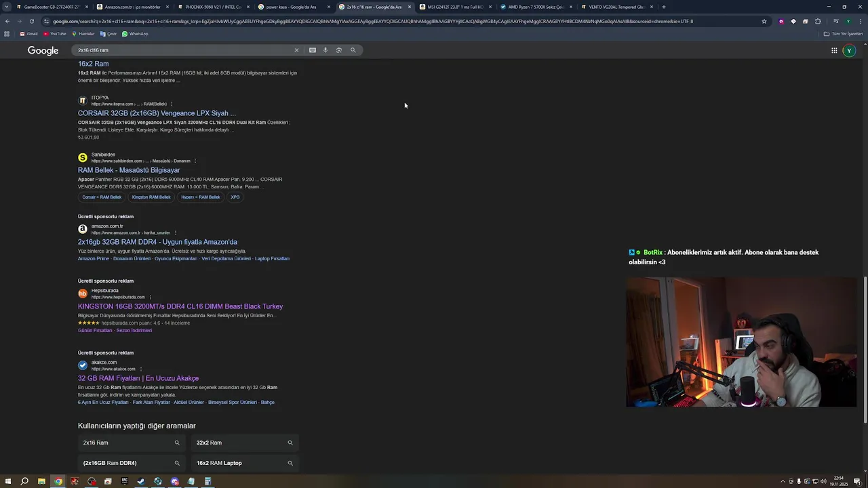
Task: Search by image with the lens icon
Action: (x=339, y=50)
